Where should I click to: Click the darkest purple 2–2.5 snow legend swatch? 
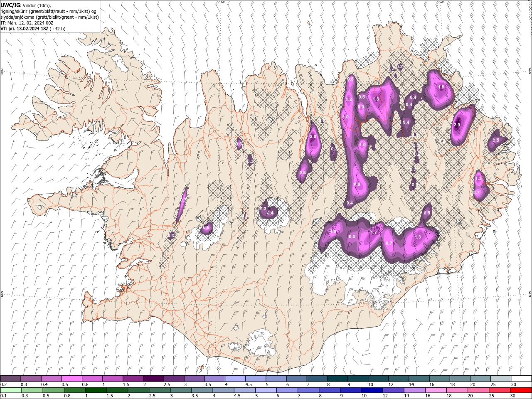coord(154,379)
